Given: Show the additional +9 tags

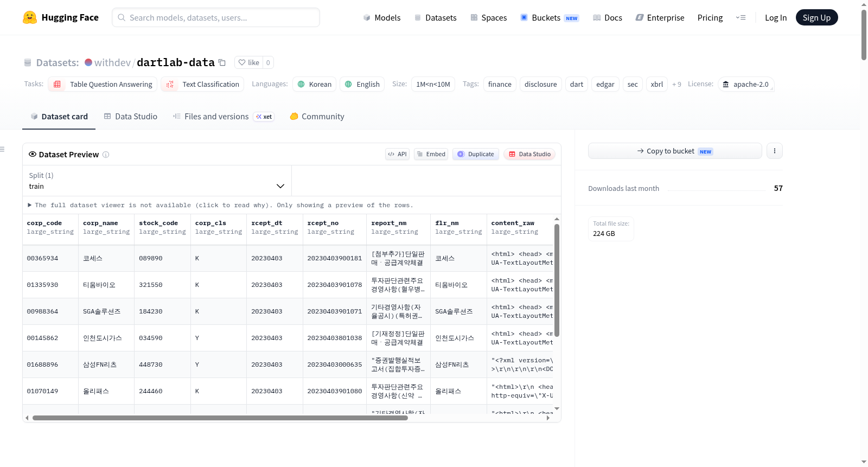Looking at the screenshot, I should point(676,84).
